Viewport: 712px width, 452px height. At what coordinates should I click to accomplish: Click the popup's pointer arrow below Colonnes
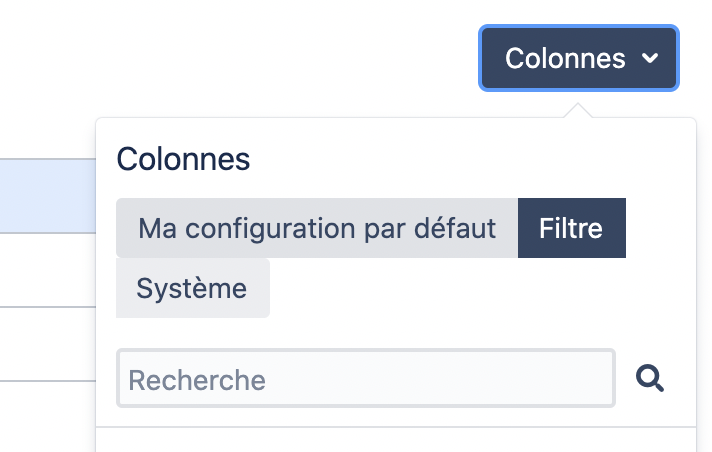(x=578, y=110)
